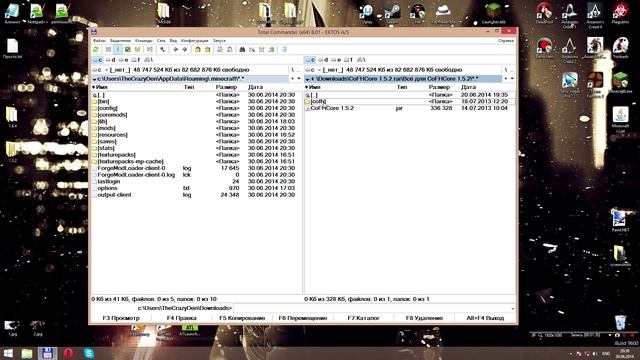Screen dimensions: 640x360
Task: Click the Back arrow in toolbar
Action: tap(176, 49)
